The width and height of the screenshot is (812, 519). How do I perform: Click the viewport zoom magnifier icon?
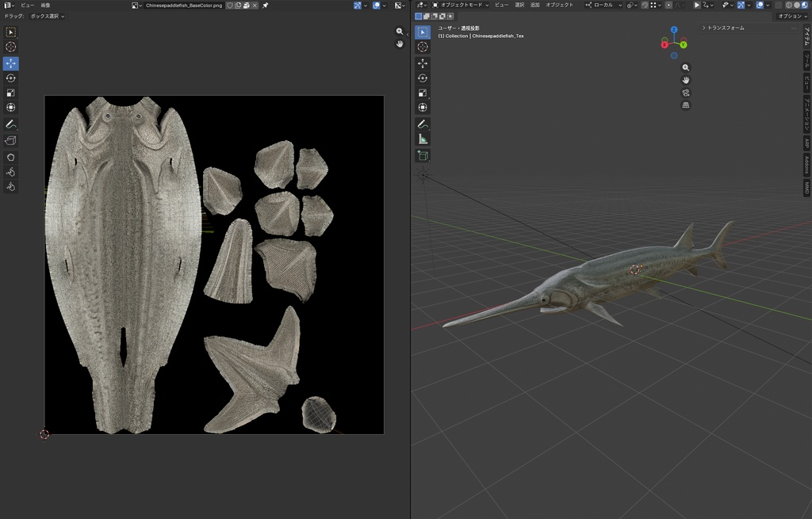[x=686, y=68]
